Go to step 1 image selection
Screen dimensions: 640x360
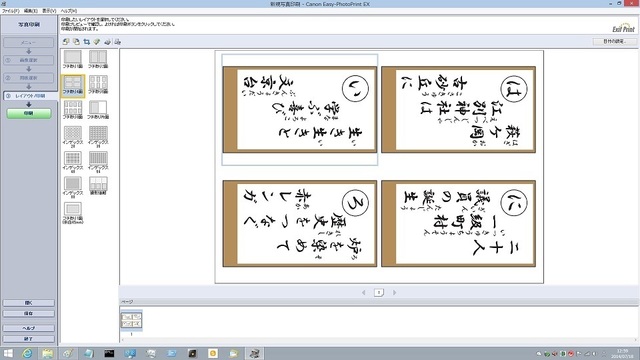coord(29,60)
